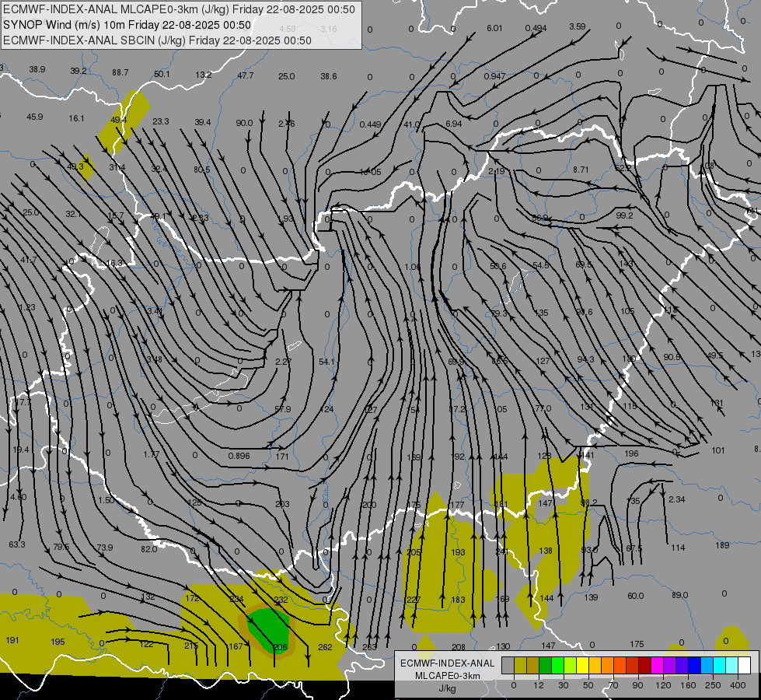
Task: Click the map value 8.71
Action: click(581, 170)
